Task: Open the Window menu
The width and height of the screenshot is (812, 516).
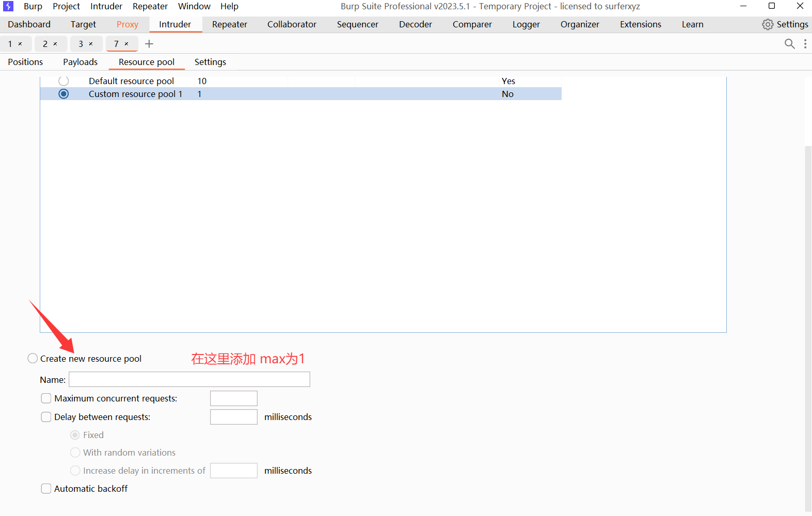Action: pos(194,6)
